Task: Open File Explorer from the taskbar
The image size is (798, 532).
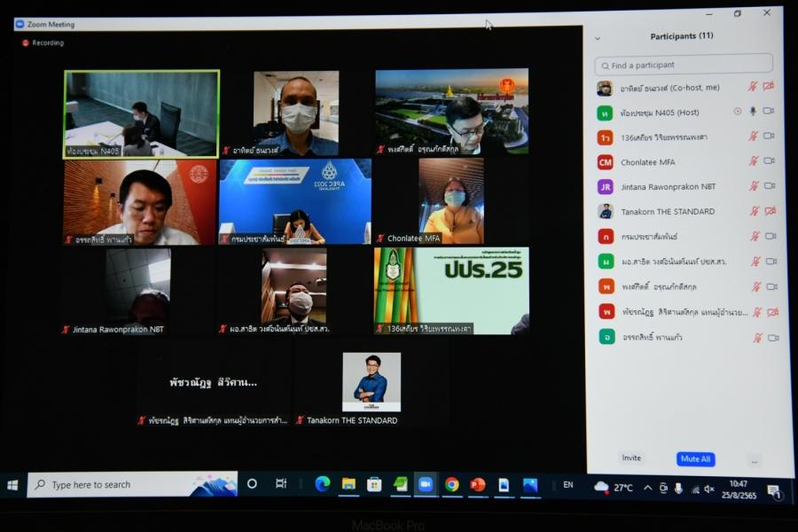Action: click(x=348, y=484)
